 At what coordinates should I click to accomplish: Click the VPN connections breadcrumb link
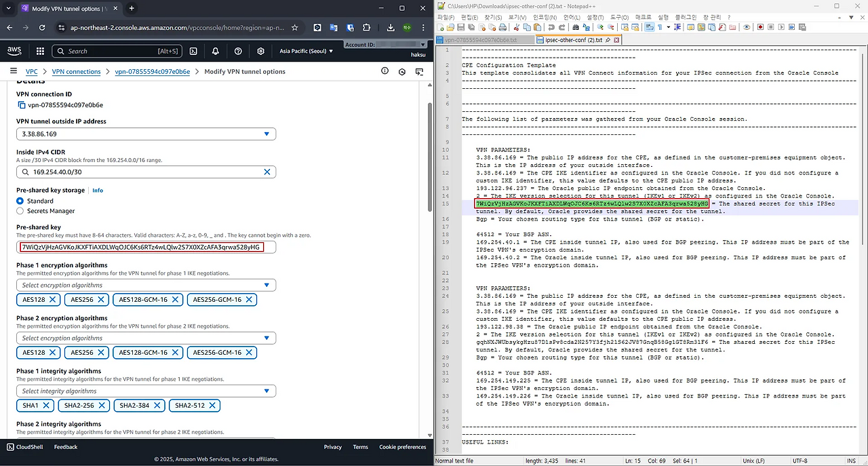[76, 71]
